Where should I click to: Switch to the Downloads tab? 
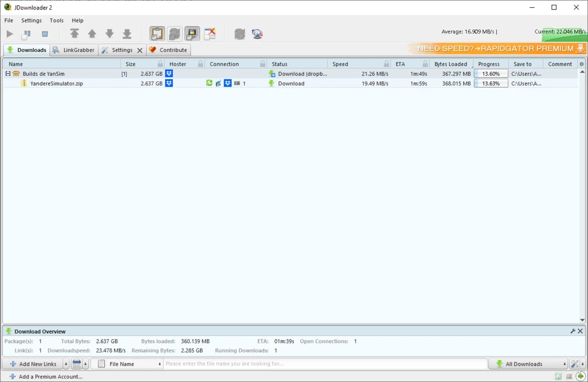[26, 50]
